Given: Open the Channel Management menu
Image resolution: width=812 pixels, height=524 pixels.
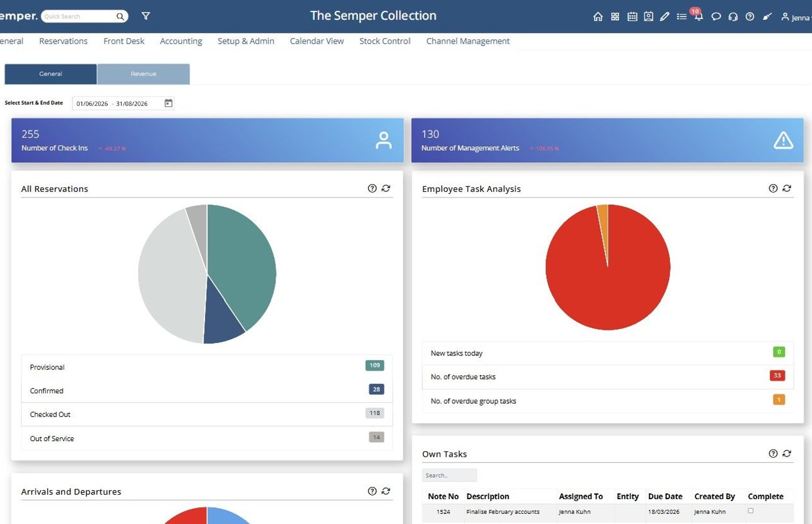Looking at the screenshot, I should pos(468,41).
